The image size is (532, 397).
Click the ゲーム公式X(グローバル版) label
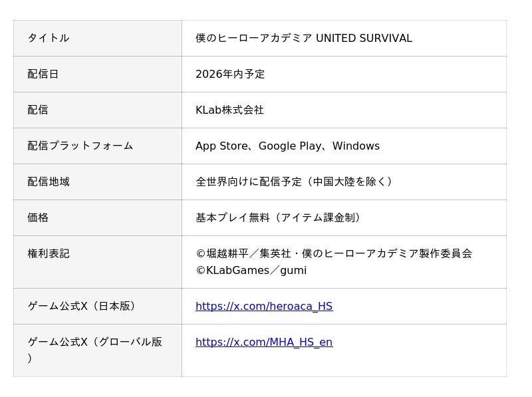tap(94, 342)
